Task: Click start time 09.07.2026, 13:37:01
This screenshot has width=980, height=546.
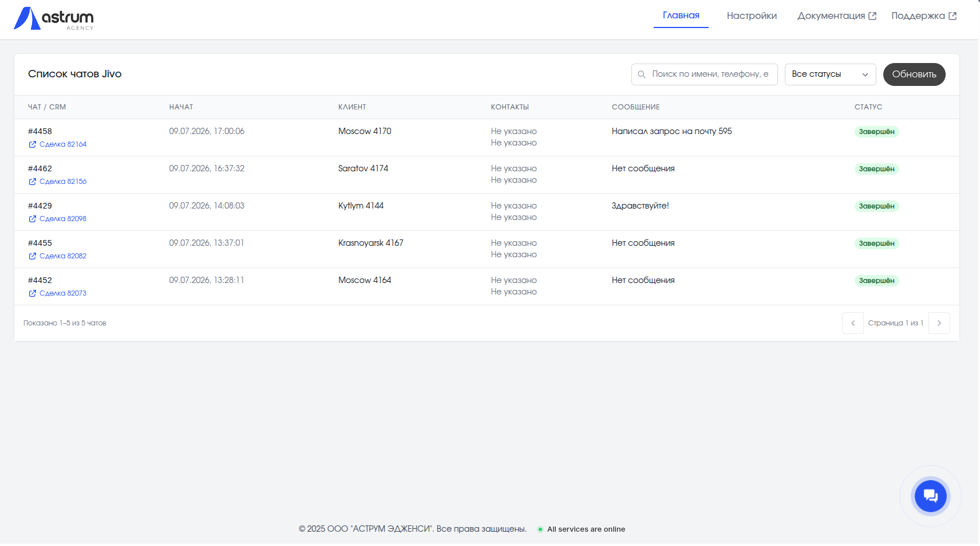Action: click(x=207, y=243)
